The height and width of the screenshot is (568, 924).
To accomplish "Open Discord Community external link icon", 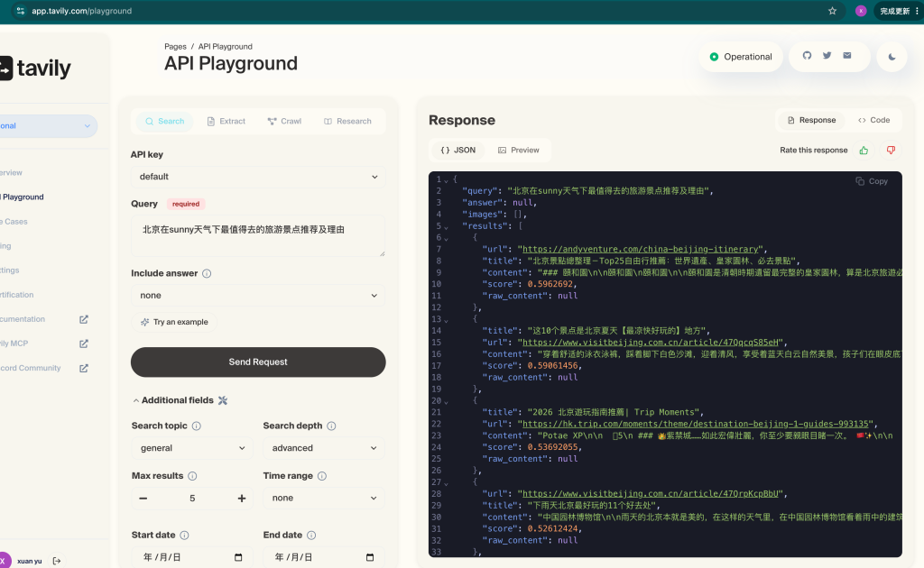I will pyautogui.click(x=84, y=368).
